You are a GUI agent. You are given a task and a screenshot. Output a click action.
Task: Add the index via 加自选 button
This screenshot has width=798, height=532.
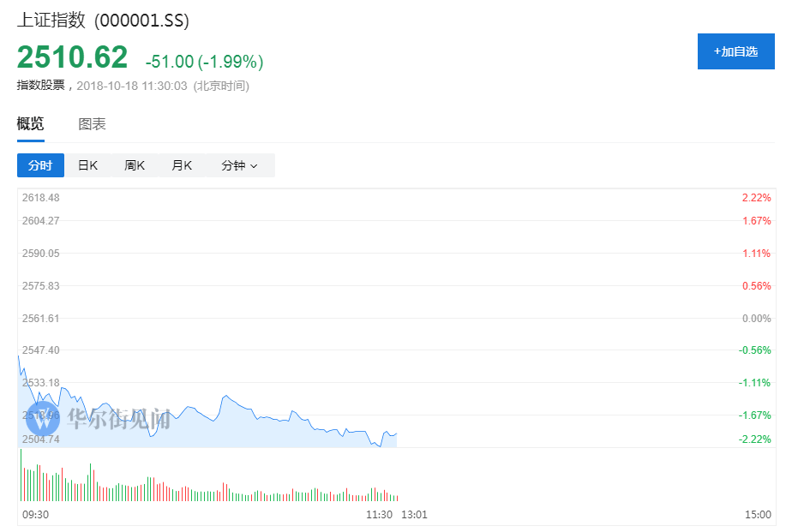coord(735,51)
